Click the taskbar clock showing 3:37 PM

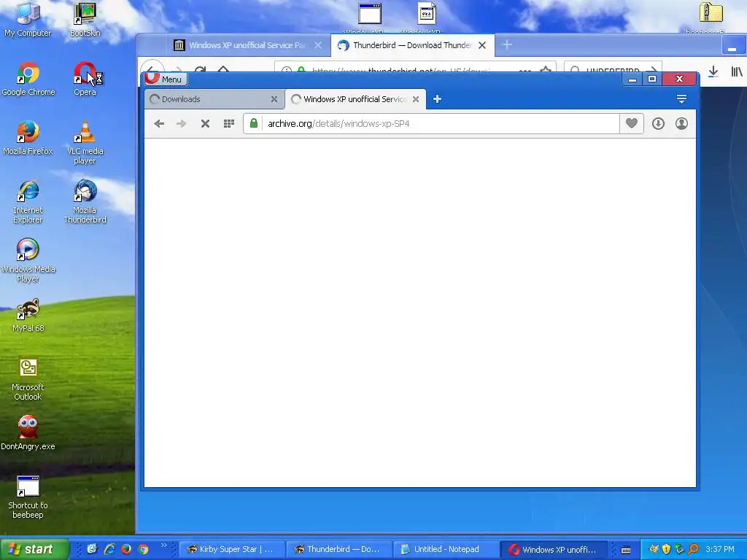720,549
